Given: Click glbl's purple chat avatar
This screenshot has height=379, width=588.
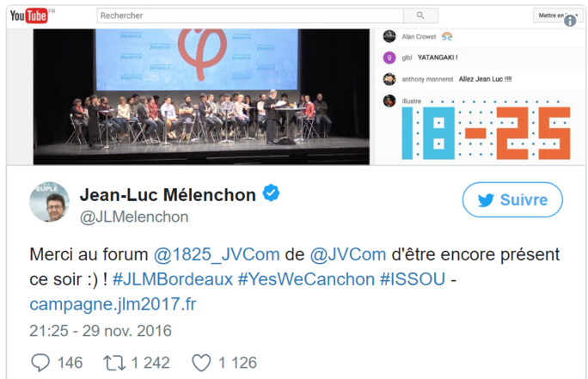Looking at the screenshot, I should click(389, 58).
